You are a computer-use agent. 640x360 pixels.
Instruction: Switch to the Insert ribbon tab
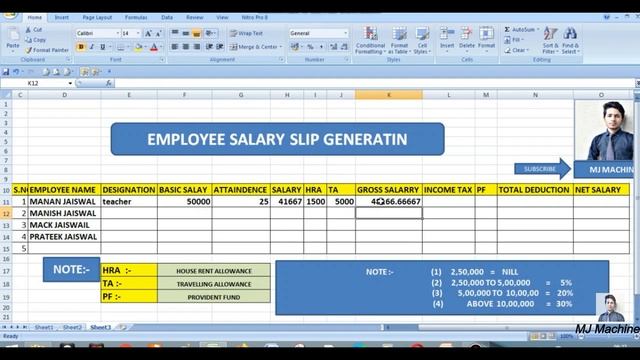tap(62, 18)
